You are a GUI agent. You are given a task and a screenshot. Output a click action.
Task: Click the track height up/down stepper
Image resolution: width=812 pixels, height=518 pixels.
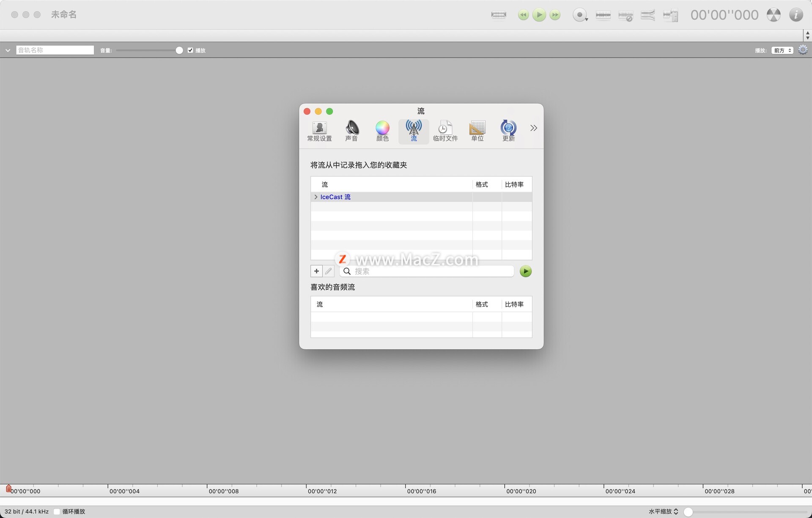807,35
